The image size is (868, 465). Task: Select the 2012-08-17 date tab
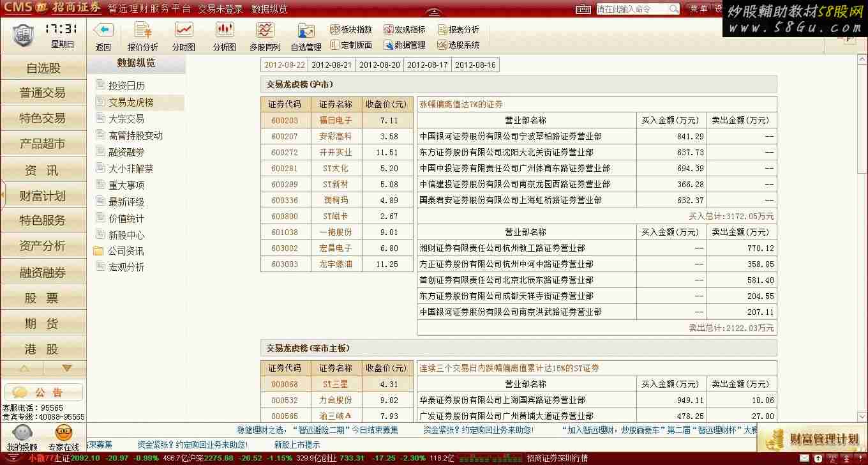tap(428, 65)
